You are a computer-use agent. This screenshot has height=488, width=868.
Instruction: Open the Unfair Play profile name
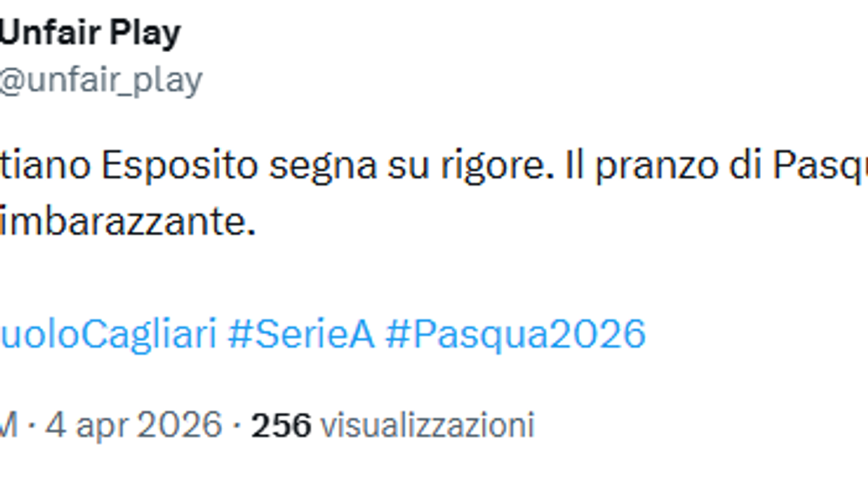point(90,33)
